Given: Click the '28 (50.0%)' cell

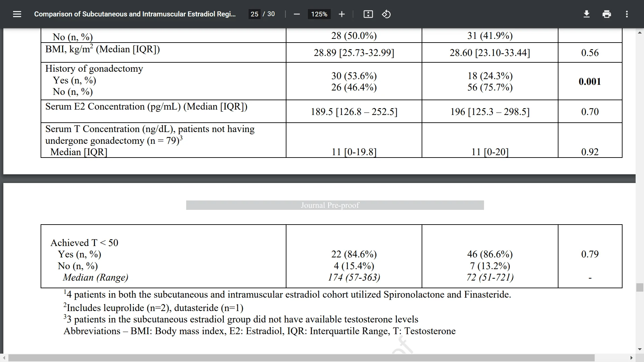Looking at the screenshot, I should pos(354,36).
